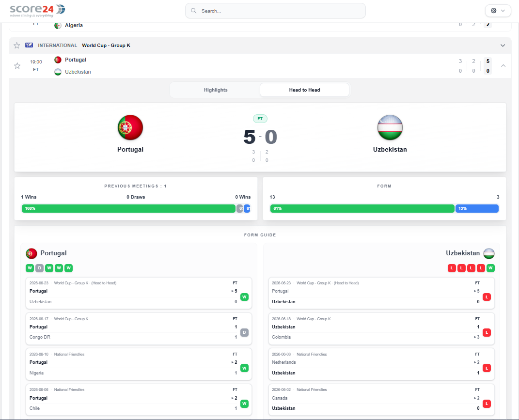The width and height of the screenshot is (519, 420).
Task: Click L badge on Netherlands vs Uzbekistan card
Action: [x=487, y=368]
